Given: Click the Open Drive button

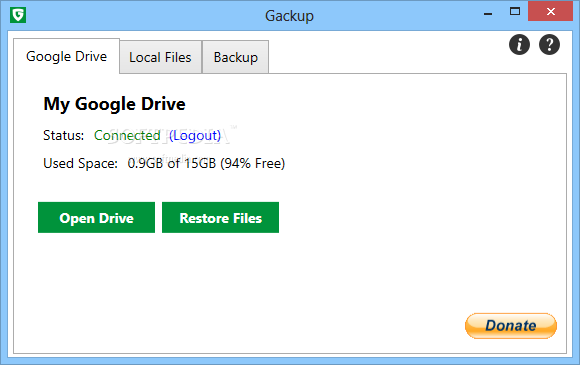Looking at the screenshot, I should [x=97, y=217].
